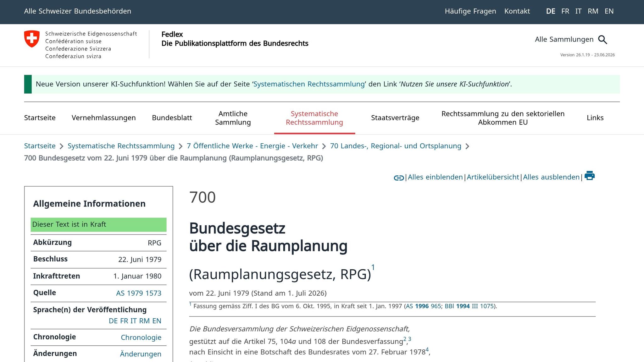Open breadcrumb 70 Landes-, Regional- und Ortsplanung
Image resolution: width=644 pixels, height=362 pixels.
pos(396,146)
